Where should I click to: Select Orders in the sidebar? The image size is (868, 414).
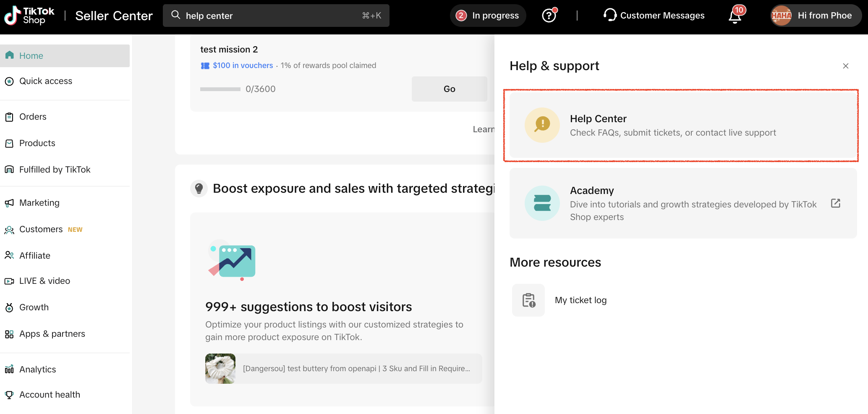pos(33,117)
